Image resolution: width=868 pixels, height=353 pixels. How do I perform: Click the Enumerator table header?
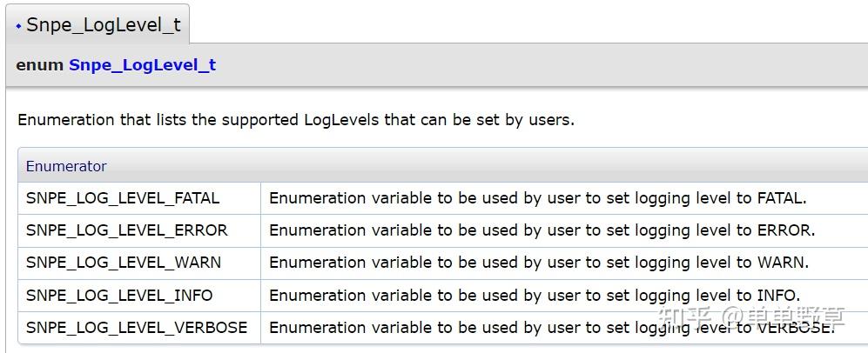[66, 166]
